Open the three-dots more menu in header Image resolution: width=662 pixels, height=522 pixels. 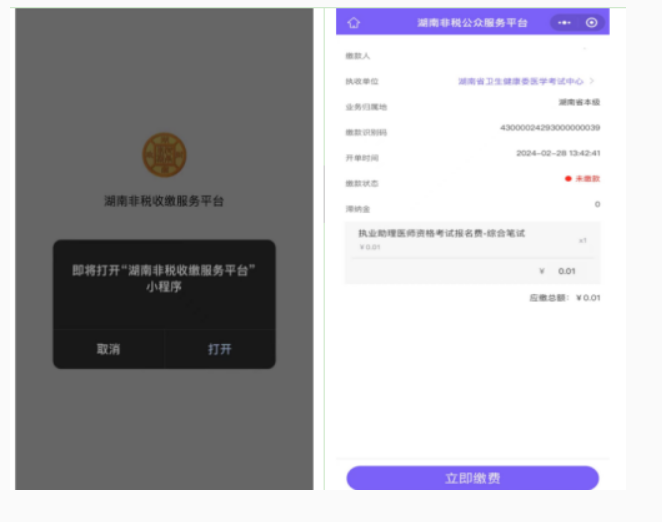pyautogui.click(x=565, y=23)
